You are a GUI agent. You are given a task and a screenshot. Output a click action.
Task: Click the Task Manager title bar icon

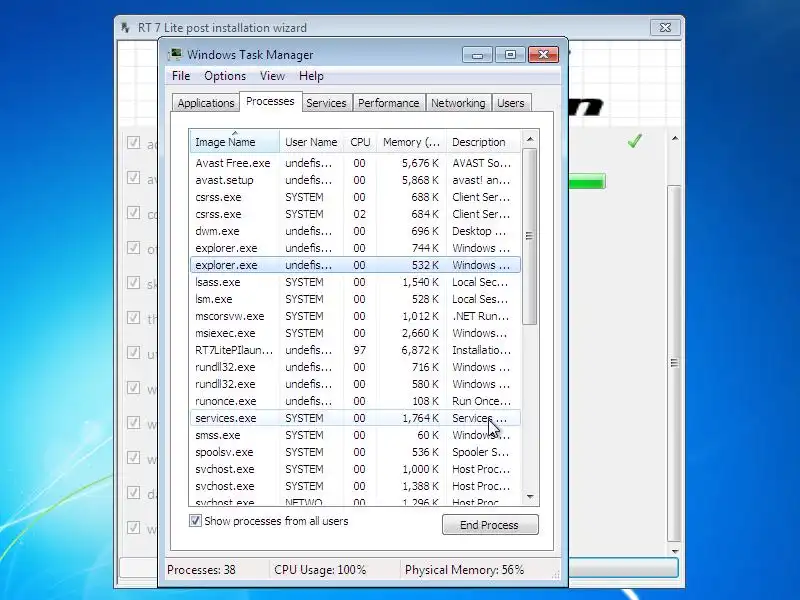[176, 54]
